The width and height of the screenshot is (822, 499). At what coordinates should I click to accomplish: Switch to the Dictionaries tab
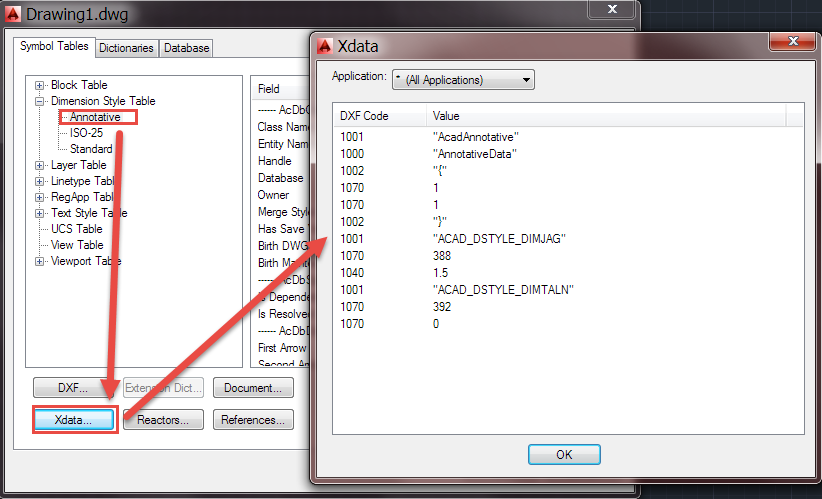point(126,48)
